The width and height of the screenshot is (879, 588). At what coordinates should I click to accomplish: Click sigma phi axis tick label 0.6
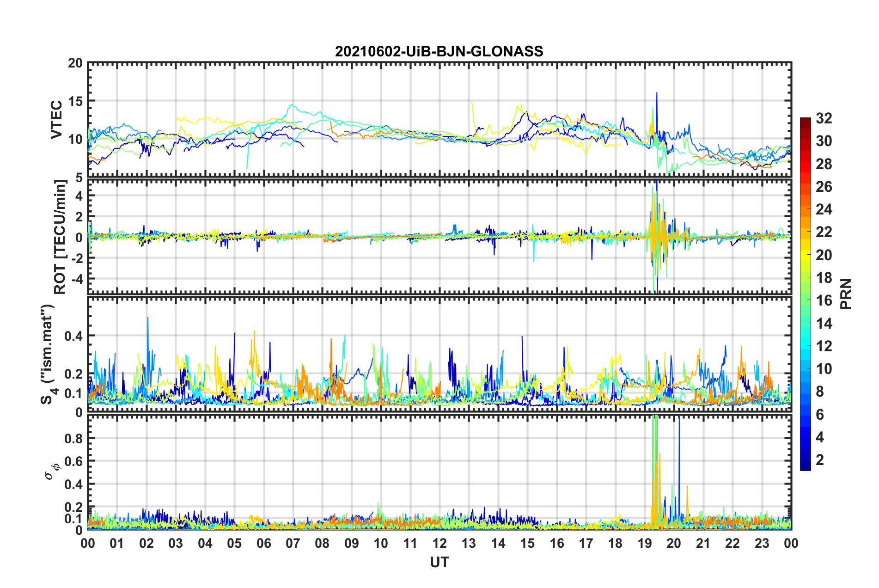coord(74,461)
